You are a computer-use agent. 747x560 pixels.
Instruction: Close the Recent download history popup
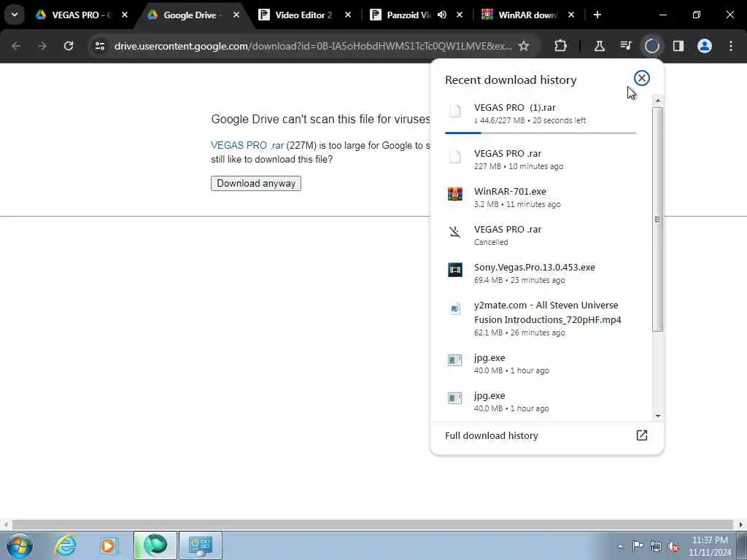coord(642,78)
